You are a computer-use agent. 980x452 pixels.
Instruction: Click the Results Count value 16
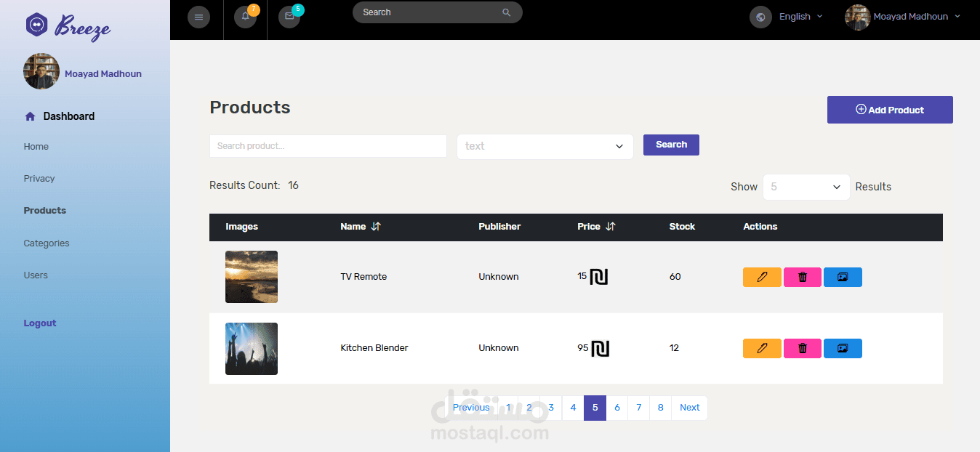[x=293, y=185]
